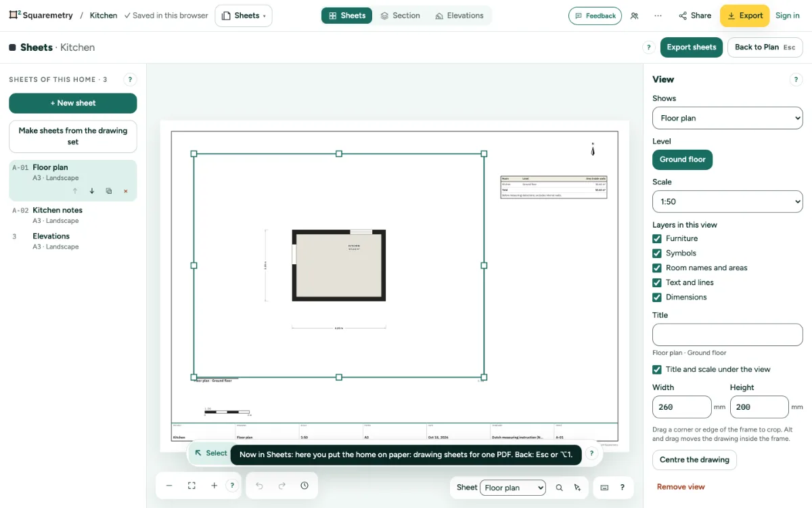
Task: Open the keyboard shortcuts icon
Action: (x=604, y=488)
